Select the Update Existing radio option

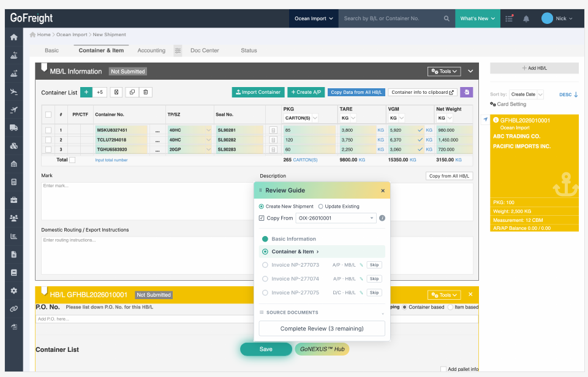tap(320, 207)
